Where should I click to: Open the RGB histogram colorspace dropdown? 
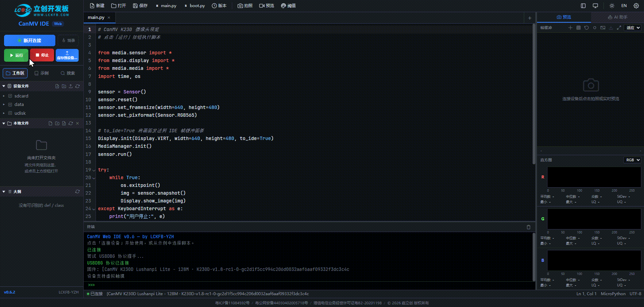pyautogui.click(x=633, y=160)
